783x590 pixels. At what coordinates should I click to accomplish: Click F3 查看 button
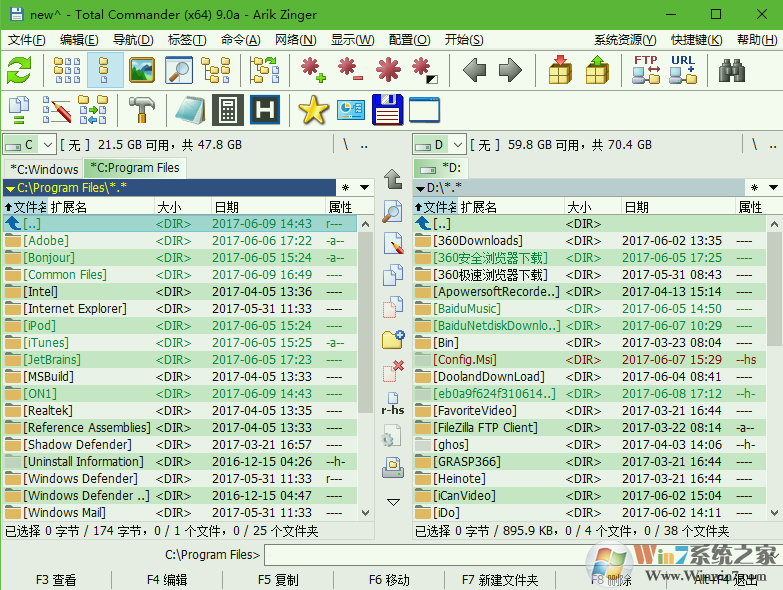[56, 580]
